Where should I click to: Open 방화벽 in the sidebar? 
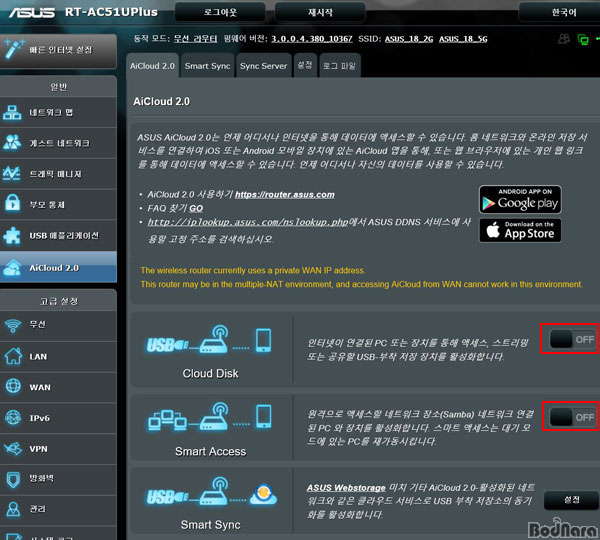point(58,479)
